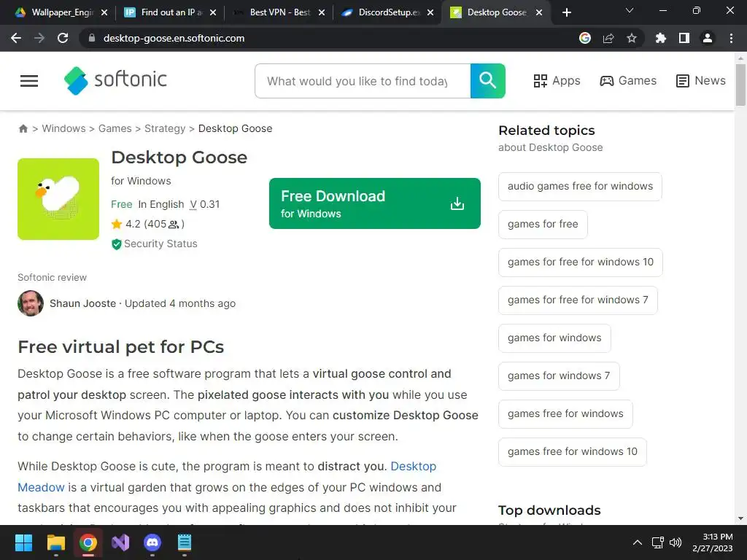Select 'audio games free for windows' topic
The image size is (747, 560).
coord(580,186)
